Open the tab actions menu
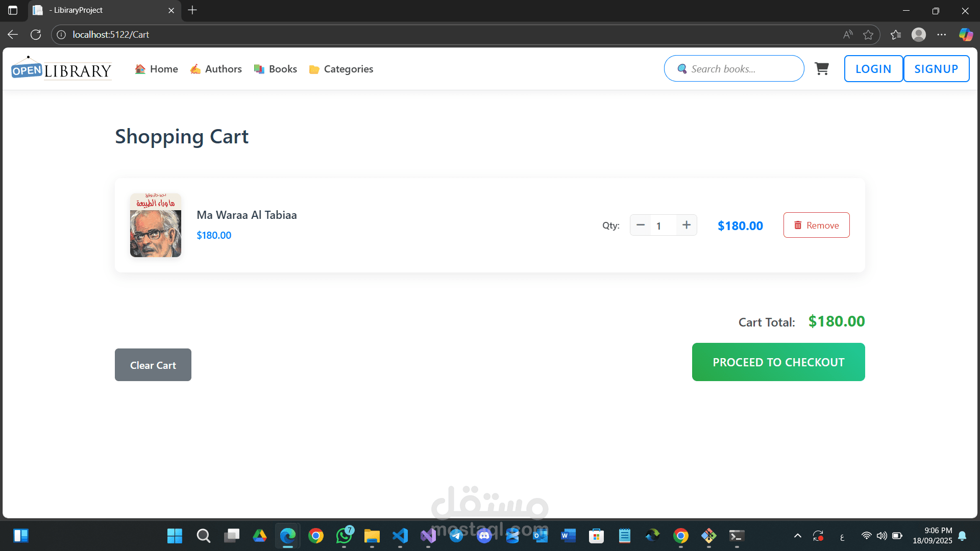 (x=13, y=10)
